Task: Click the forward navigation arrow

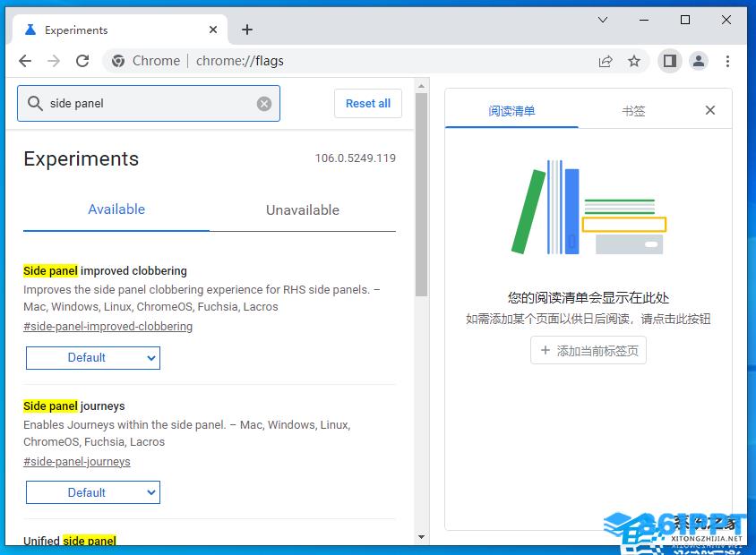Action: pos(54,61)
